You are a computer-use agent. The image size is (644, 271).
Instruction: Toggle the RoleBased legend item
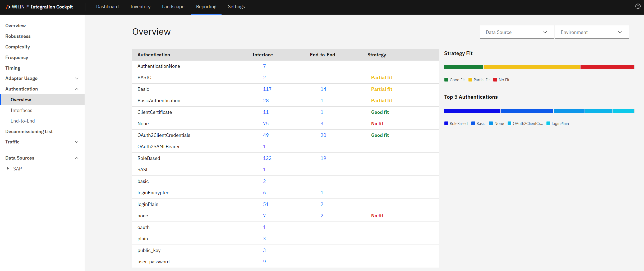[x=456, y=124]
